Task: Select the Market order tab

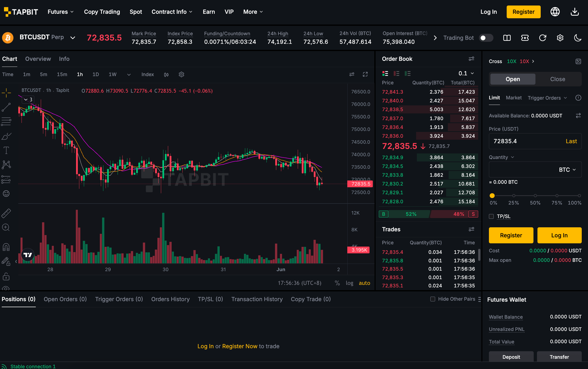Action: (x=514, y=98)
